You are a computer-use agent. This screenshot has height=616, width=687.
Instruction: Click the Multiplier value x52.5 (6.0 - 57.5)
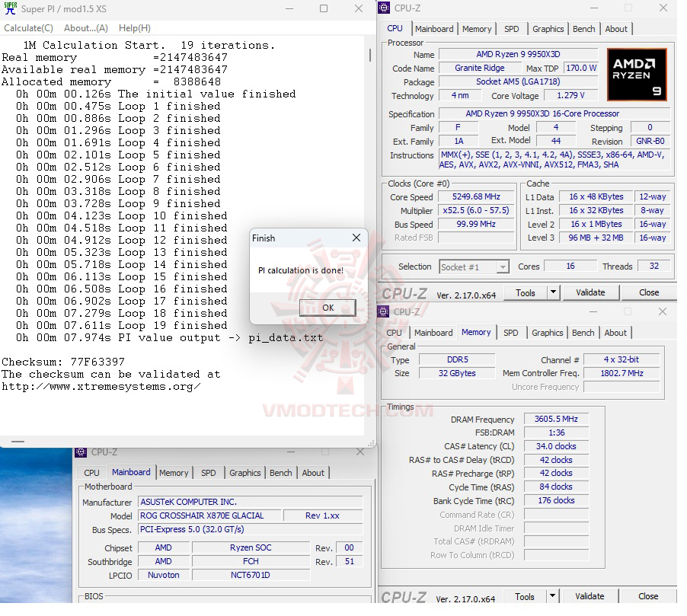pyautogui.click(x=476, y=210)
